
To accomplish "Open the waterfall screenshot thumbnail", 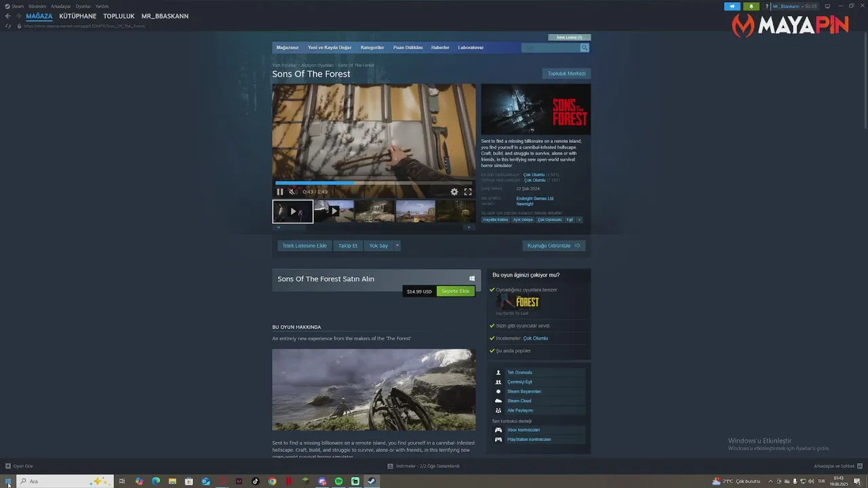I will pos(374,211).
